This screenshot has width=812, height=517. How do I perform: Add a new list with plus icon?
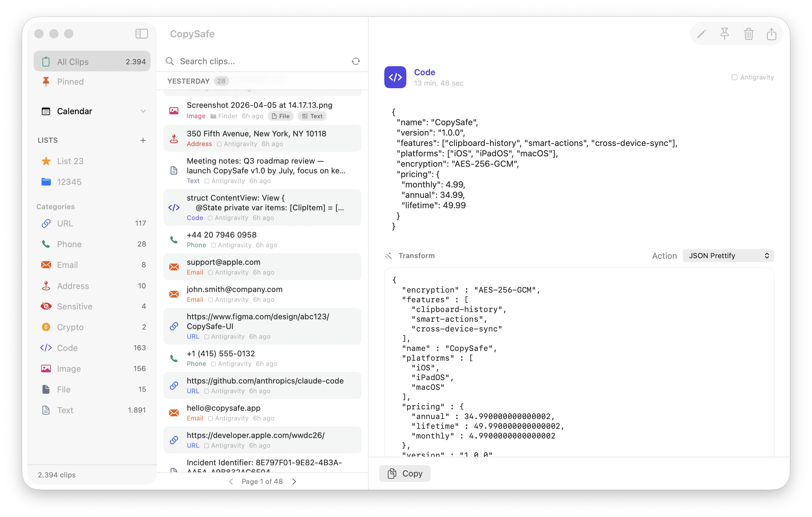tap(143, 140)
